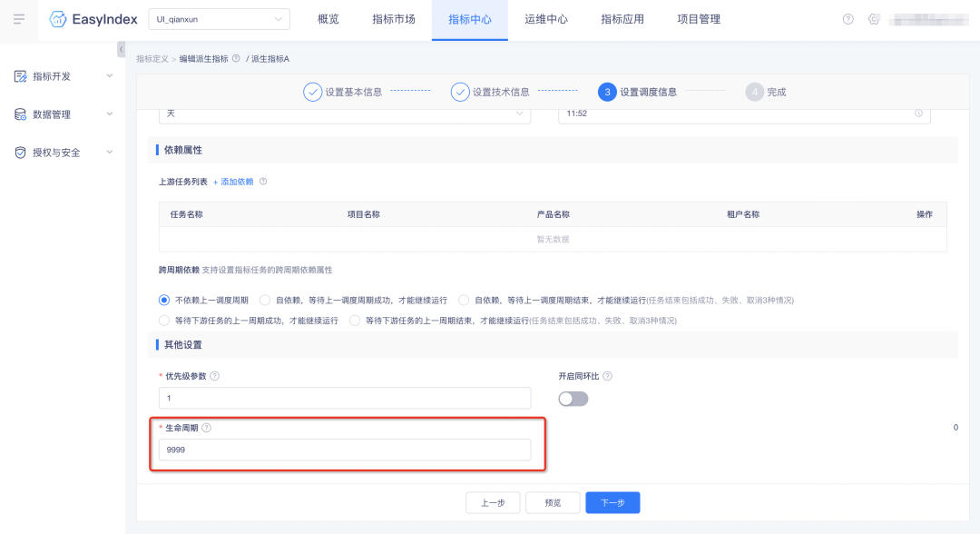Click the 产品名称 column header
Viewport: 980px width, 534px height.
coord(554,214)
